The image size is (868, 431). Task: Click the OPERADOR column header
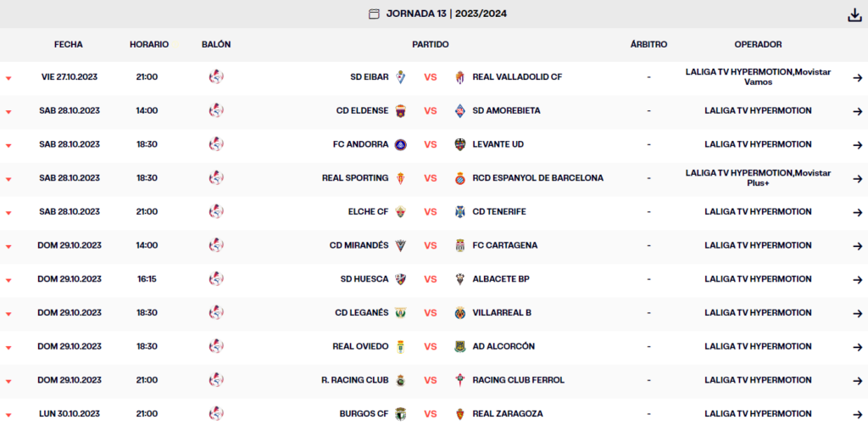(x=758, y=44)
